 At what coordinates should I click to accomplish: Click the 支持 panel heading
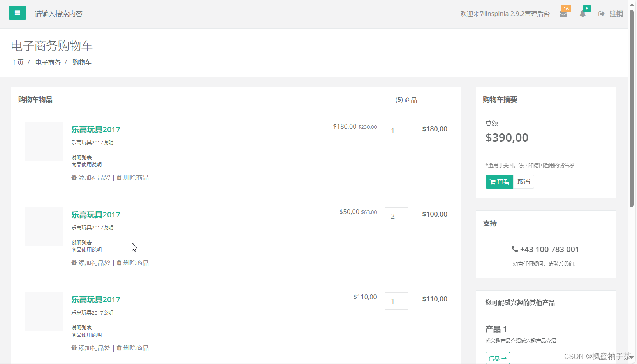coord(490,223)
